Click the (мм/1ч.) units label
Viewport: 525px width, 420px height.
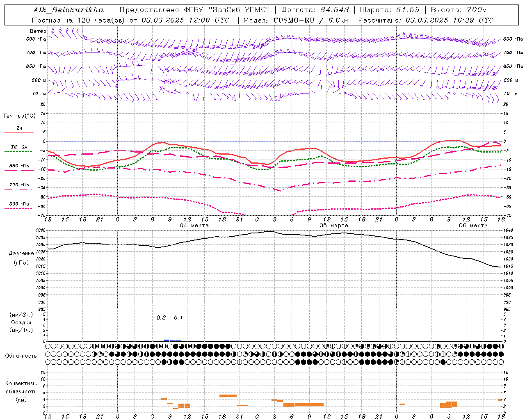21,330
